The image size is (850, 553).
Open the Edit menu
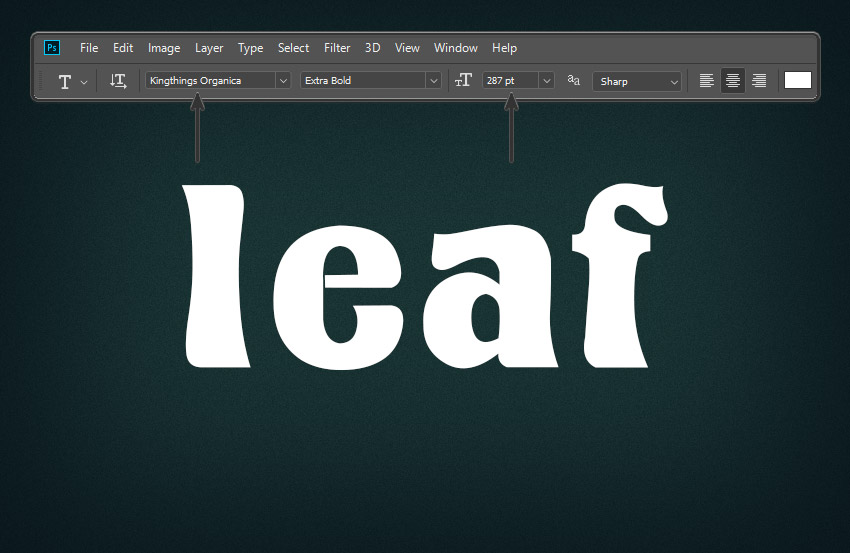(x=123, y=48)
